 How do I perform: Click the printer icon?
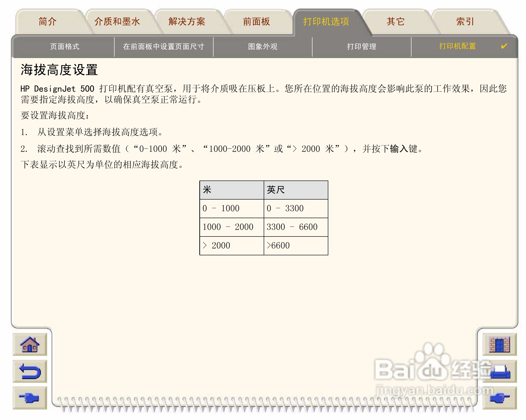tap(500, 372)
